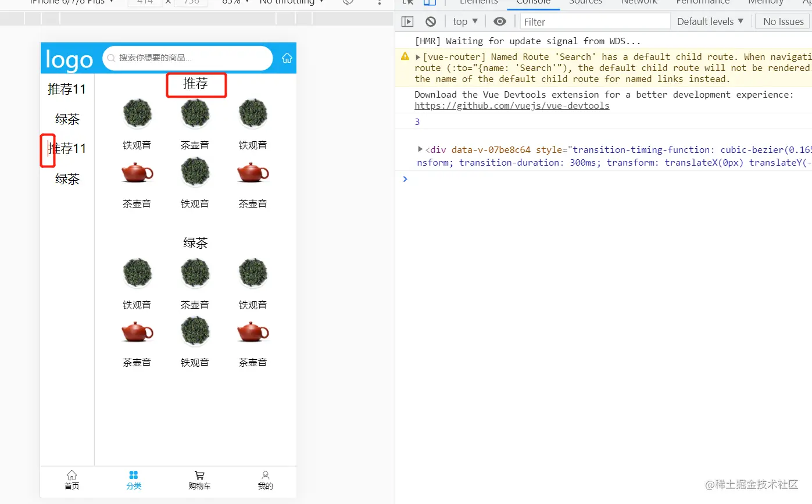Switch to the Elements tab
Image resolution: width=812 pixels, height=504 pixels.
coord(478,2)
